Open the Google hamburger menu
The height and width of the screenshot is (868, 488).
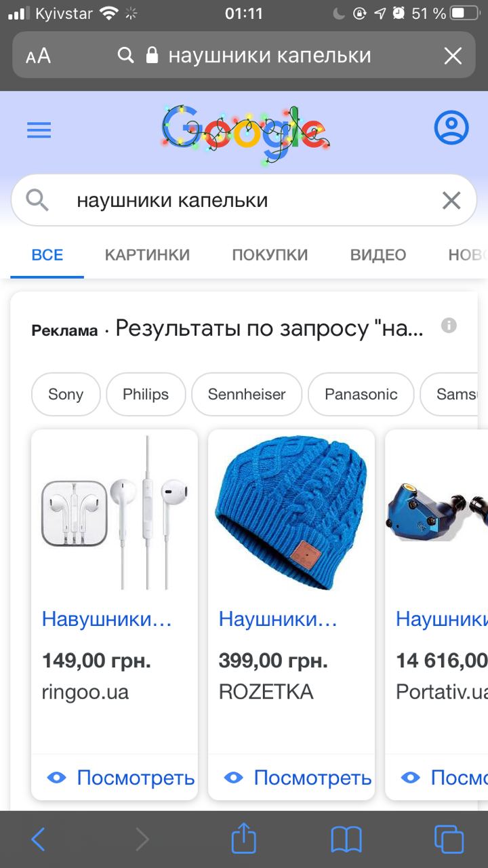point(39,130)
